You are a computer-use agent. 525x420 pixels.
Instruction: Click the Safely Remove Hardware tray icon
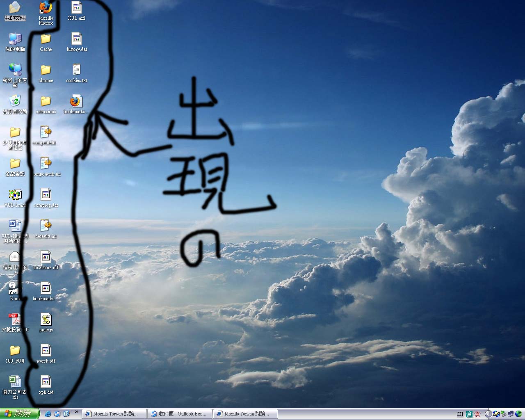(504, 414)
